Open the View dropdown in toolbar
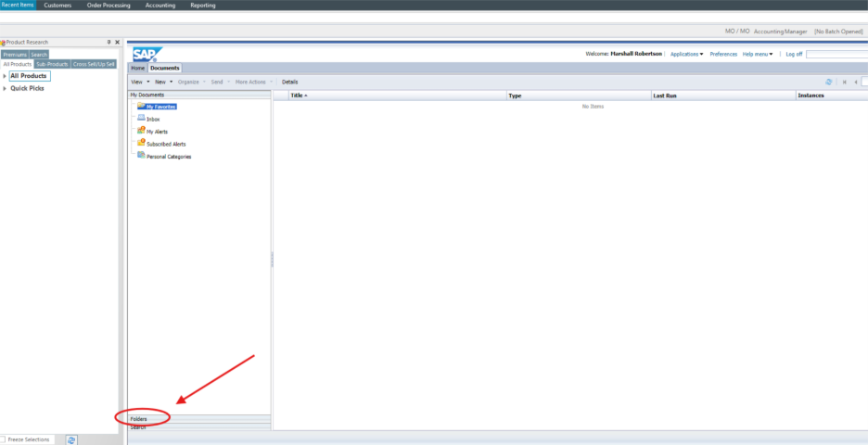Screen dimensions: 868x445 click(139, 82)
